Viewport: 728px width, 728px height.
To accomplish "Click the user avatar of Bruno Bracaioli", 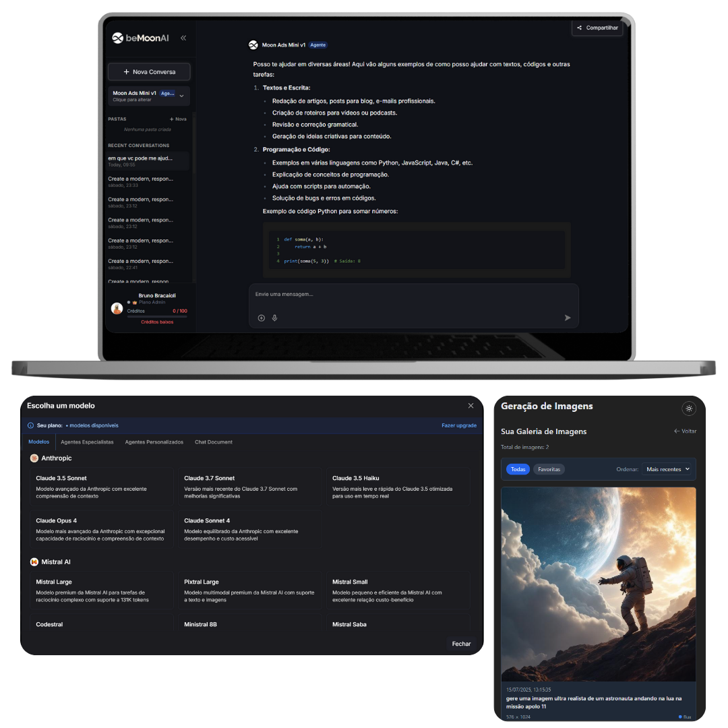I will click(x=117, y=308).
